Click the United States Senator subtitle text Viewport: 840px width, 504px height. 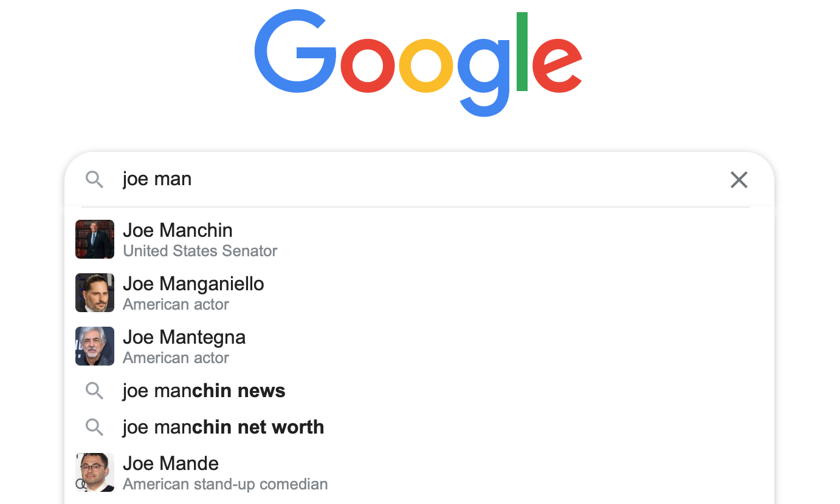click(200, 251)
